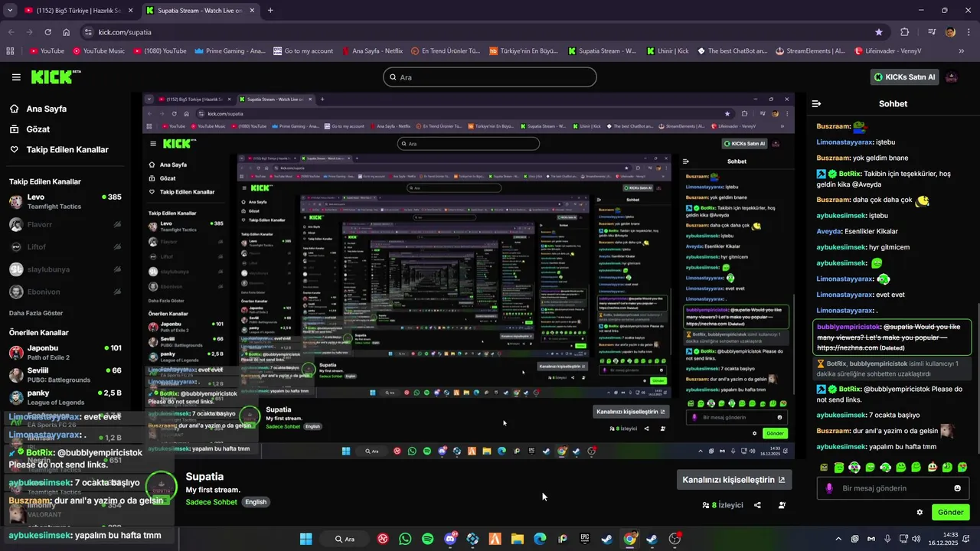
Task: Open the Kick hamburger menu
Action: pos(16,77)
